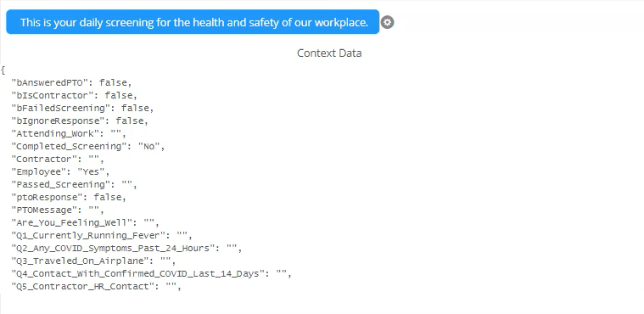
Task: Select the "Employee" key text
Action: tap(39, 171)
